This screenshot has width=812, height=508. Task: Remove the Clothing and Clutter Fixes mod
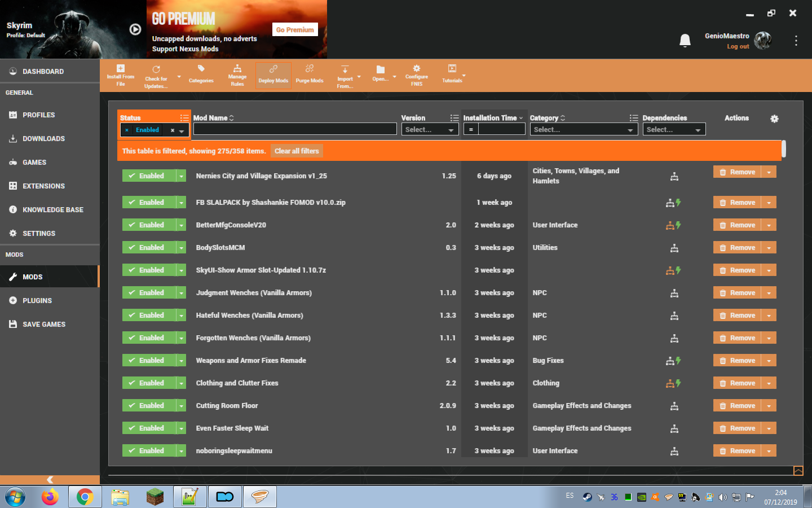pos(737,383)
